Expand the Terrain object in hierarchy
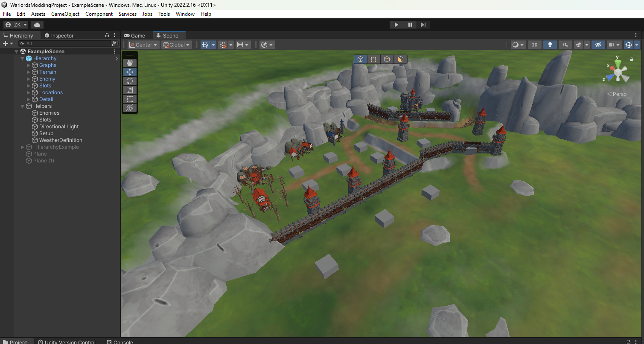This screenshot has width=644, height=344. (x=29, y=72)
